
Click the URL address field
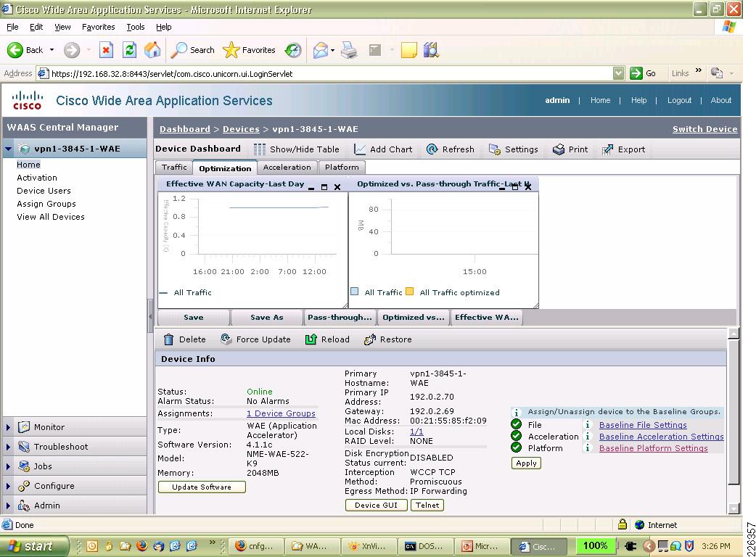332,74
